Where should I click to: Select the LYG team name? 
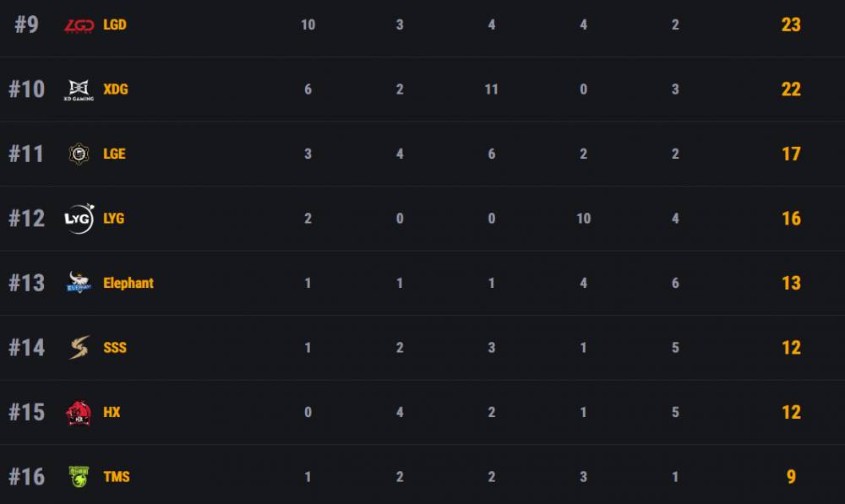pos(114,219)
